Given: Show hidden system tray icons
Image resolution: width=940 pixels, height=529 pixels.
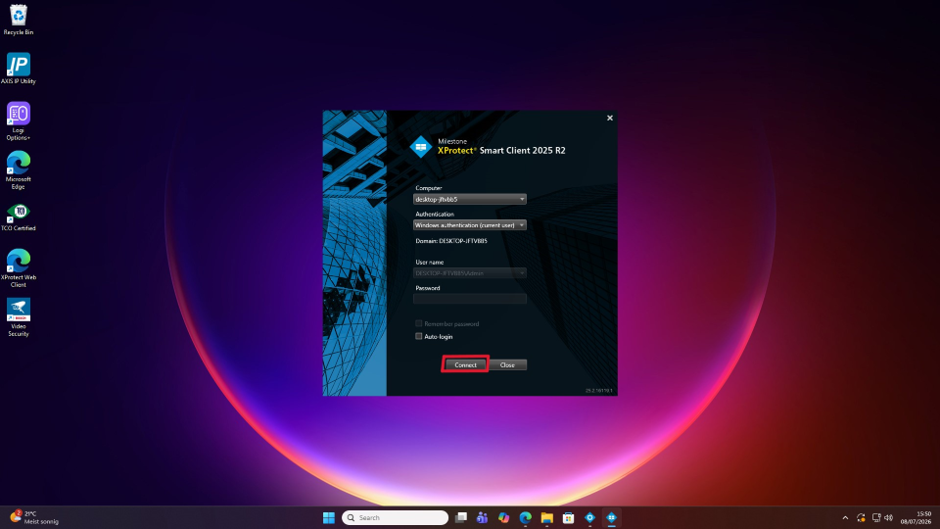Looking at the screenshot, I should point(845,518).
